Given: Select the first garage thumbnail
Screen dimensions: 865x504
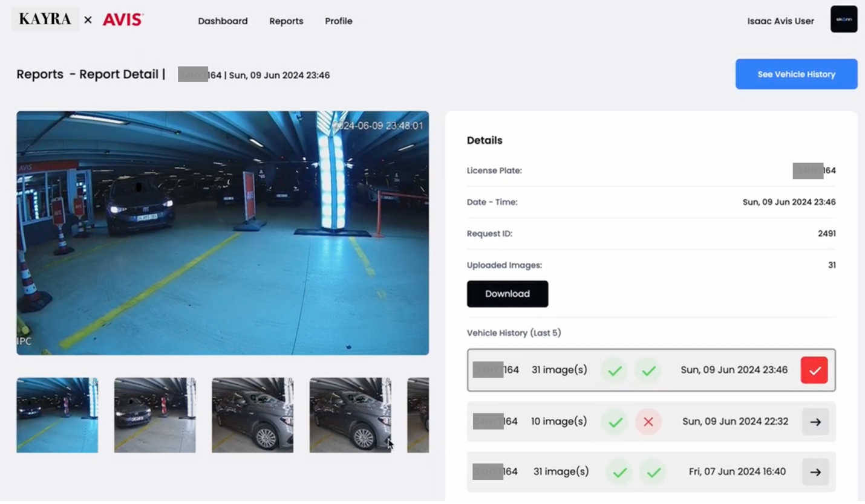Looking at the screenshot, I should (57, 415).
